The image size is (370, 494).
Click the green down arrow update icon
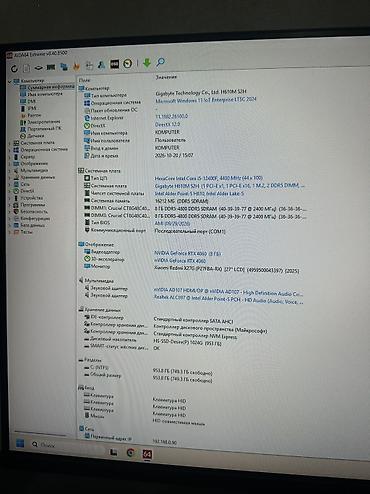click(147, 63)
